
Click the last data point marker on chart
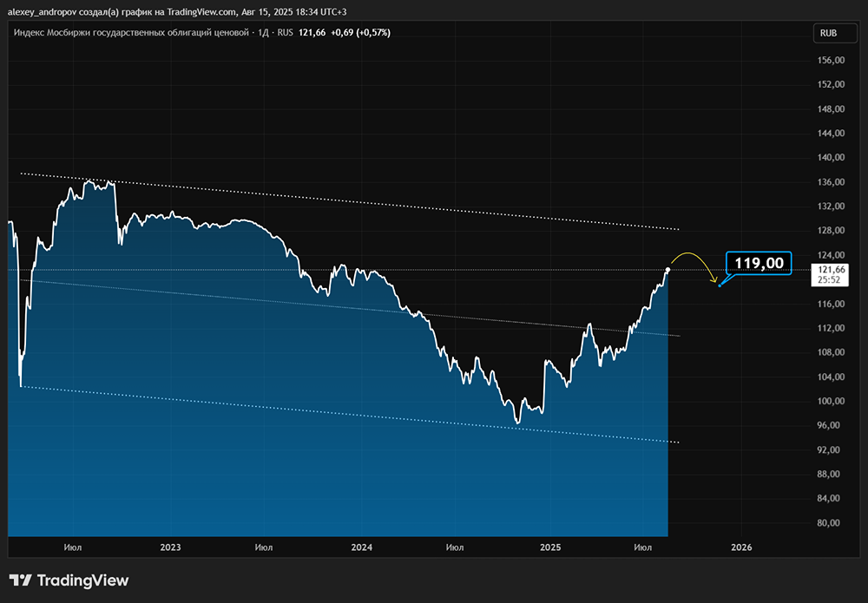pyautogui.click(x=668, y=270)
